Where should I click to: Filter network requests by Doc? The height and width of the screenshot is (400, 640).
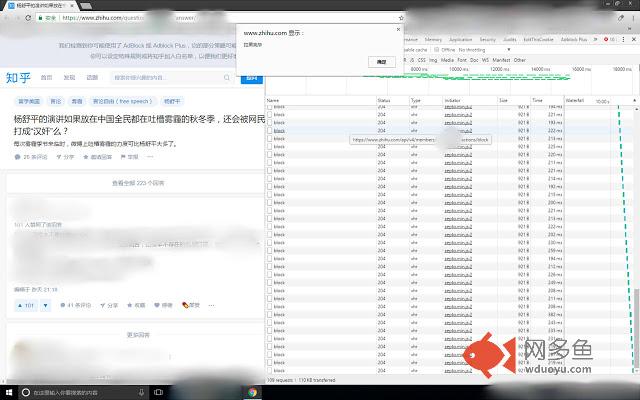point(474,60)
